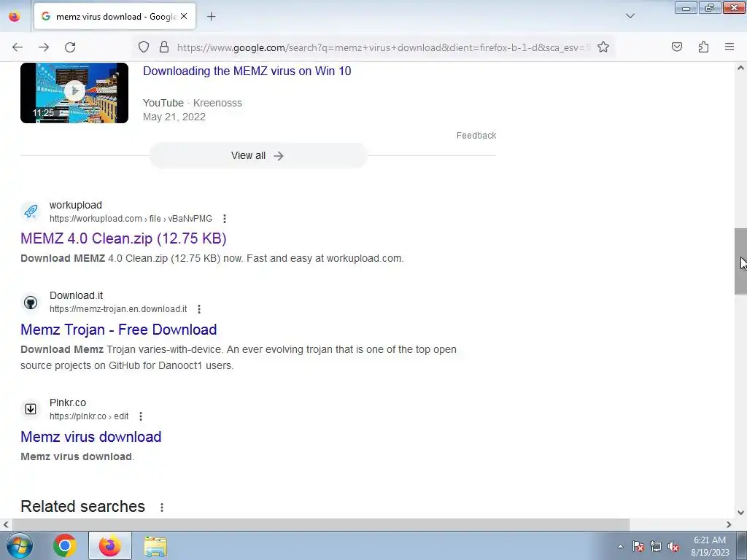The width and height of the screenshot is (747, 560).
Task: Open the Memz Trojan - Free Download link
Action: [x=119, y=330]
